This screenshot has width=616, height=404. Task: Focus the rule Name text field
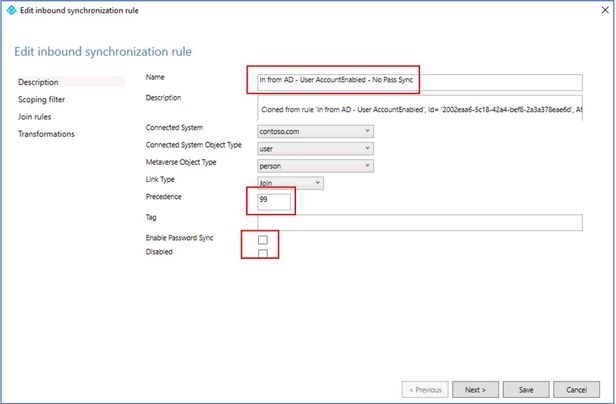[x=420, y=83]
